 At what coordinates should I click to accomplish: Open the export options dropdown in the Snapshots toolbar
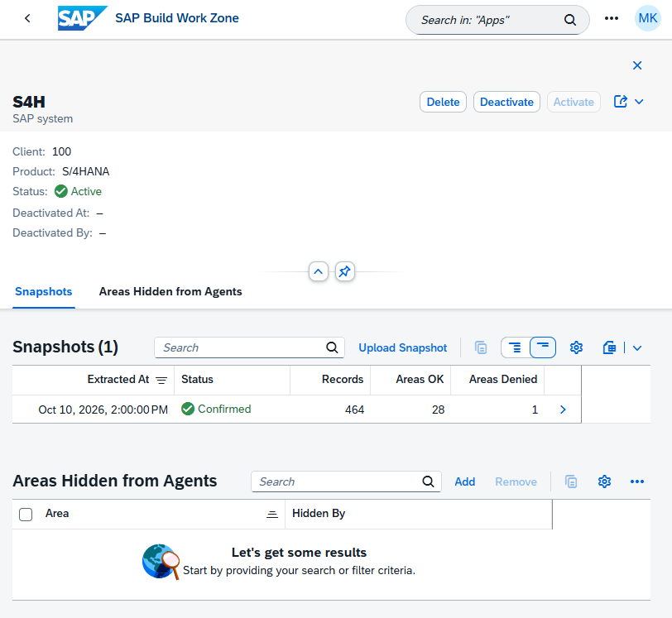[637, 347]
